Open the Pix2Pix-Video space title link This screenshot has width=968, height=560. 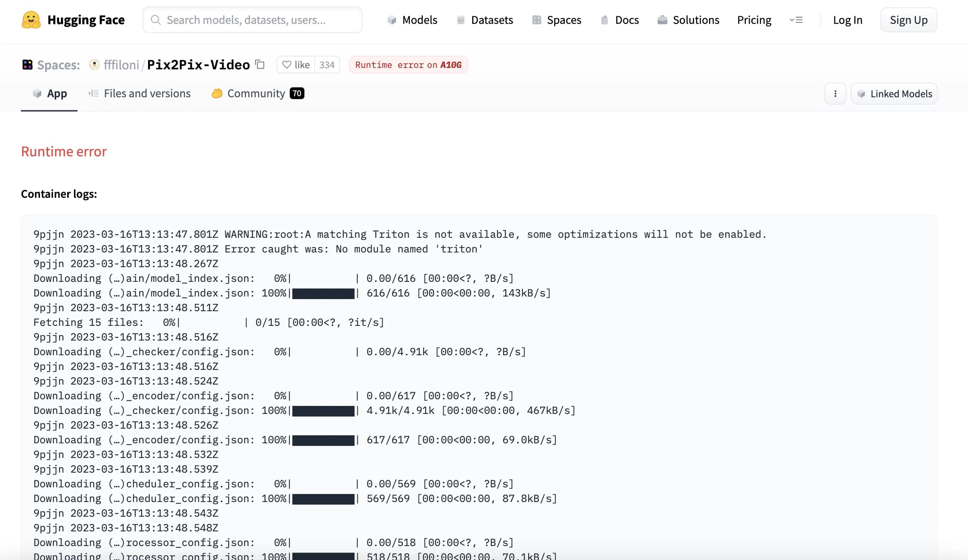point(198,65)
